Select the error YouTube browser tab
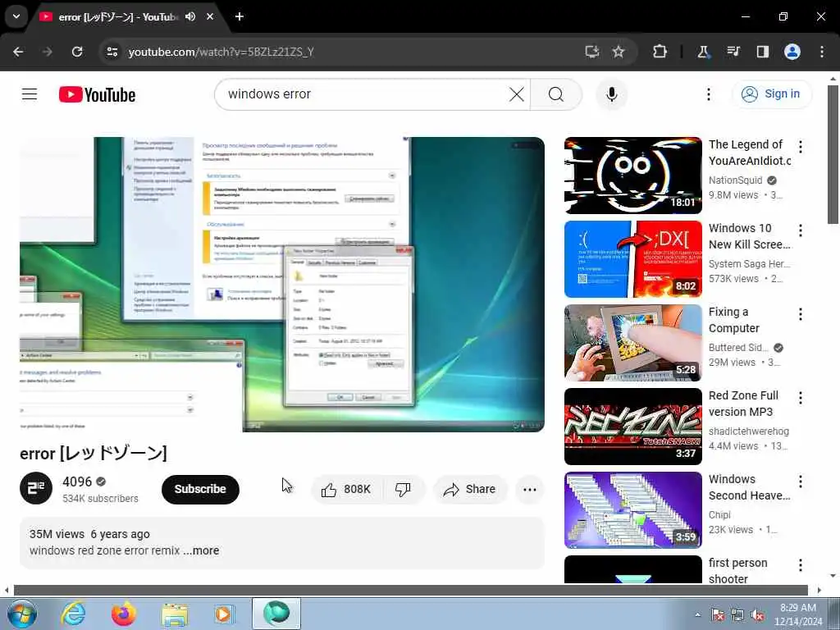The image size is (840, 630). point(118,16)
